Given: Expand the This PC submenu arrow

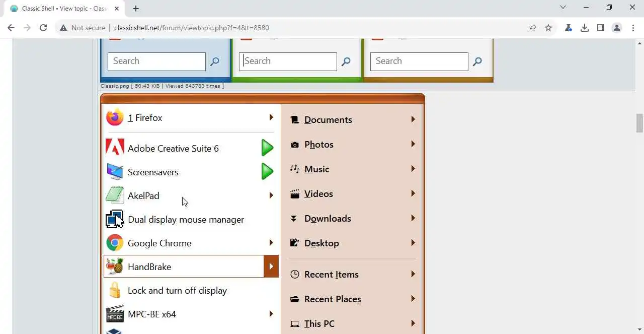Looking at the screenshot, I should [x=413, y=323].
